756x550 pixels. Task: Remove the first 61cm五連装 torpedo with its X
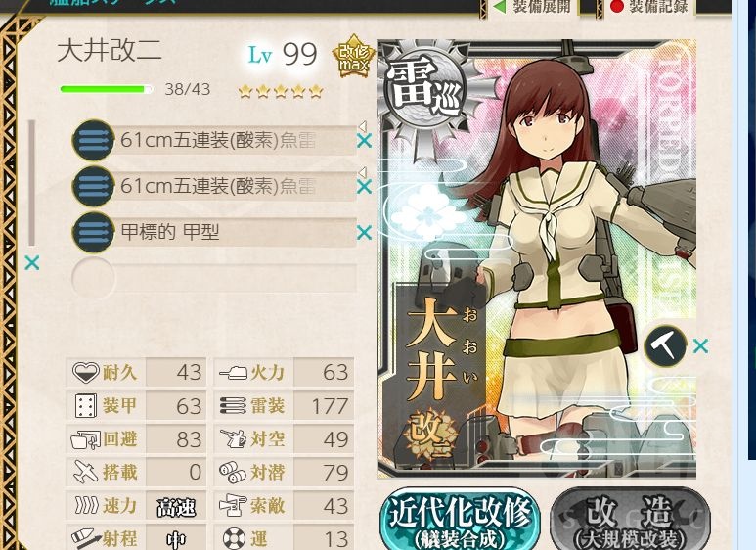click(364, 141)
